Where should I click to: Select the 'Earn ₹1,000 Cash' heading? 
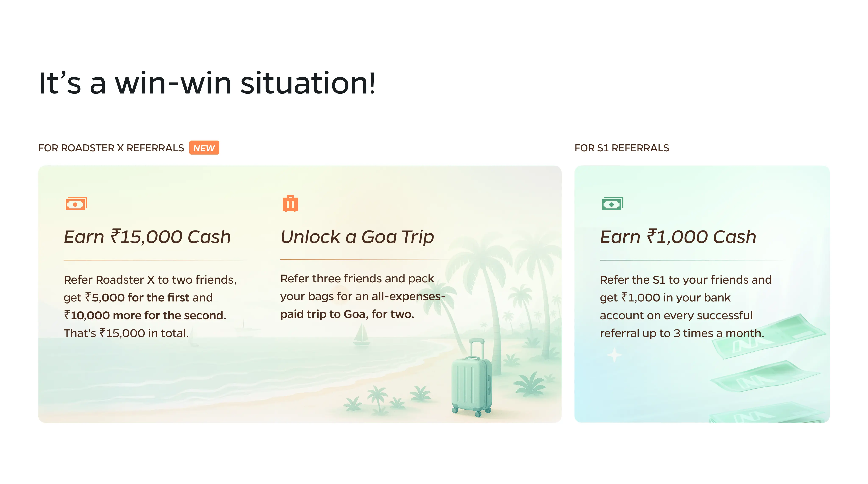pos(678,237)
